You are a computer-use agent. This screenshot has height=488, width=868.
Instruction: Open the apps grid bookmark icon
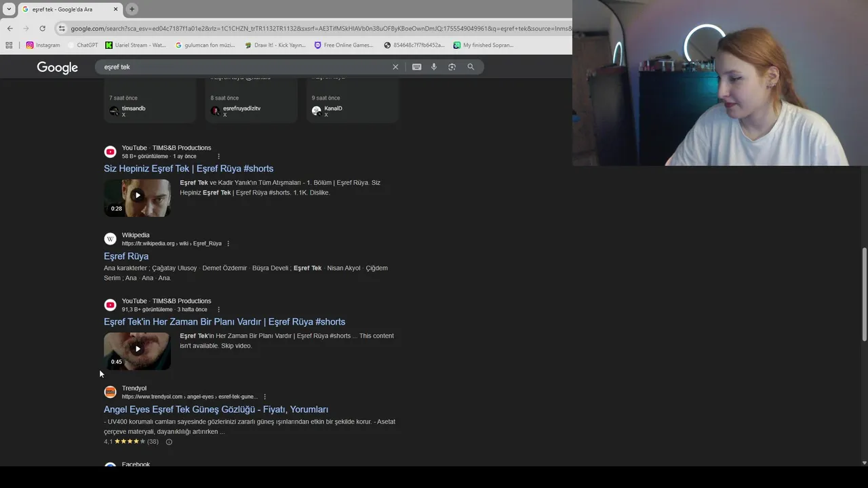click(x=9, y=45)
